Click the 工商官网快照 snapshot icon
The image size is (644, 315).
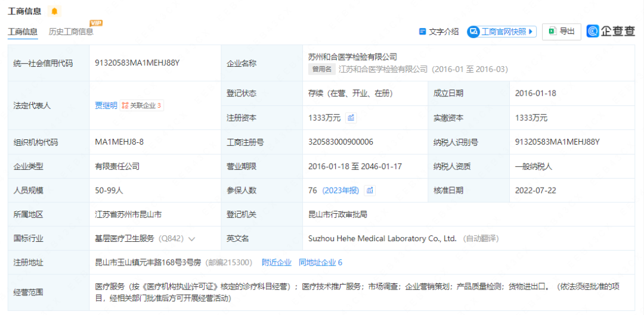[x=474, y=32]
